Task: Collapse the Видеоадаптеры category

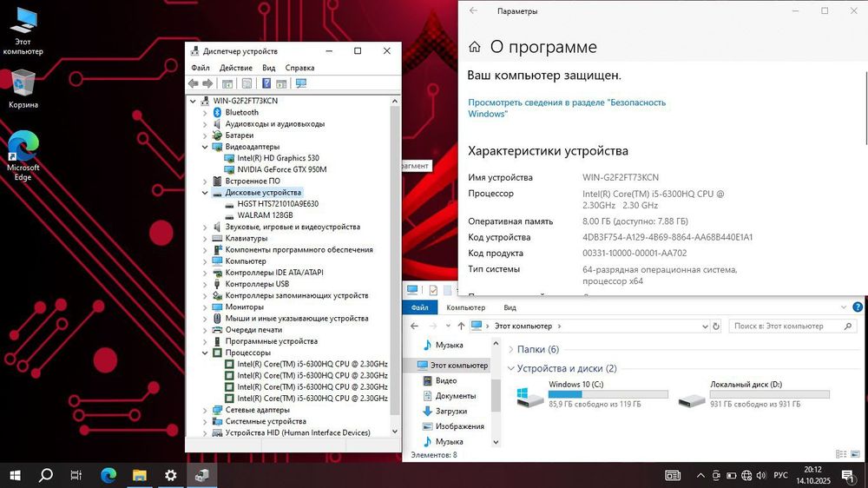Action: [x=205, y=147]
